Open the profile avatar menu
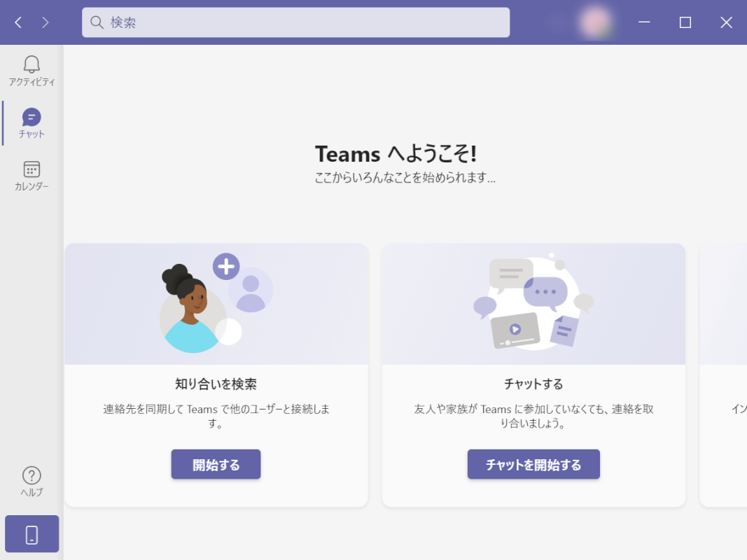747x560 pixels. point(596,22)
